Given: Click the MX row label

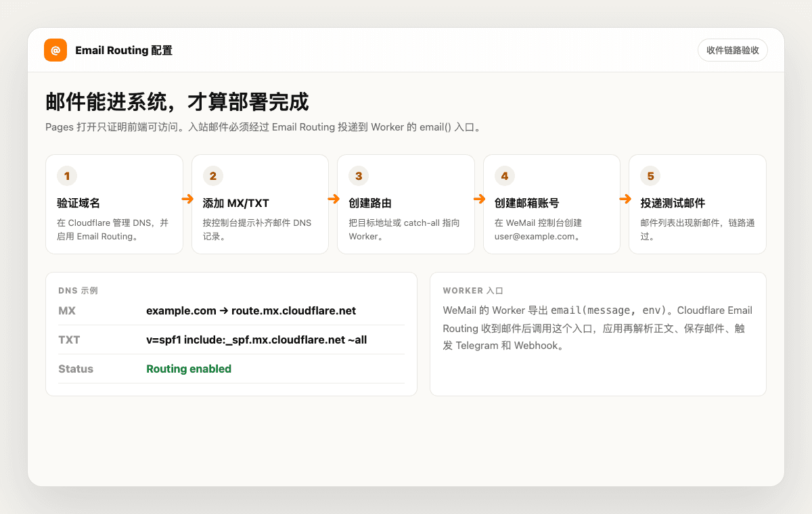Looking at the screenshot, I should (67, 311).
